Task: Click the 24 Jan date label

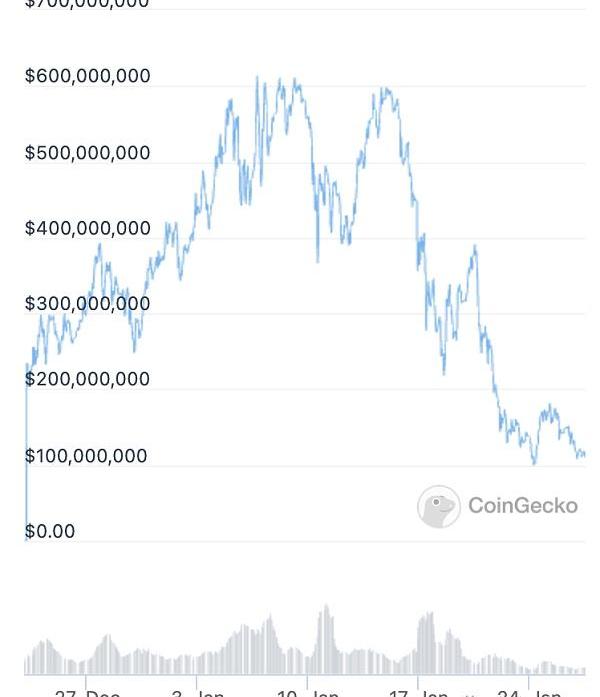Action: (529, 692)
